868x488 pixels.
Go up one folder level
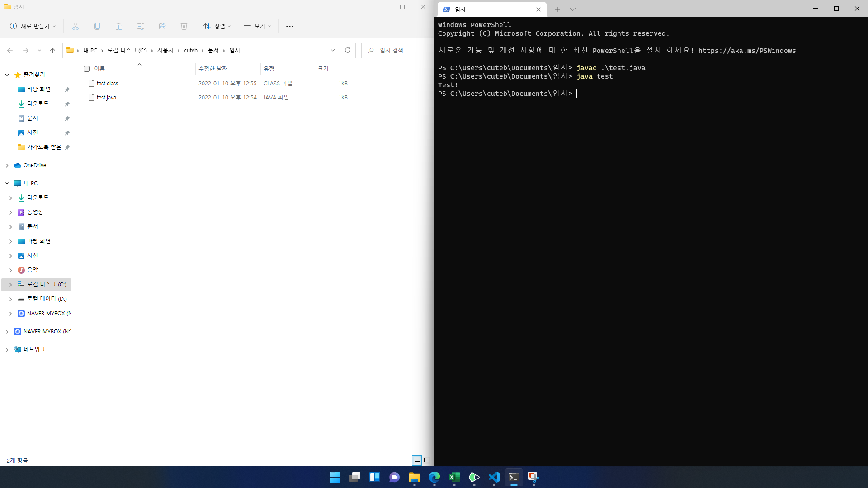[52, 51]
